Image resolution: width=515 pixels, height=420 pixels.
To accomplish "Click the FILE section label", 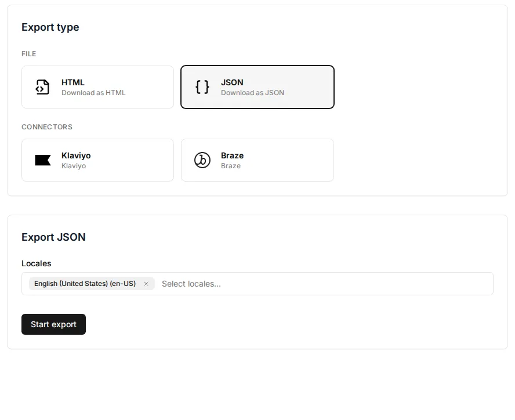I will 29,54.
